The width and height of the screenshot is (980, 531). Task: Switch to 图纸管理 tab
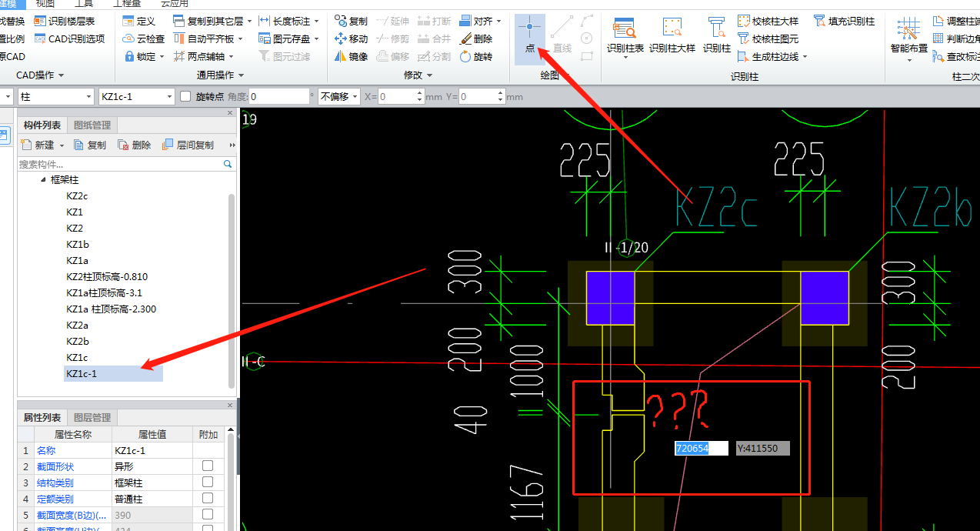[x=92, y=125]
